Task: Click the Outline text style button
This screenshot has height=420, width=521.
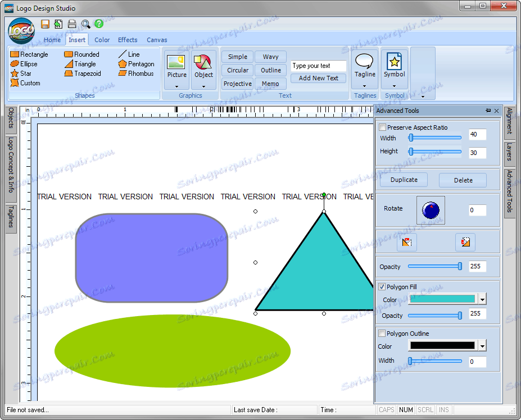Action: point(270,70)
